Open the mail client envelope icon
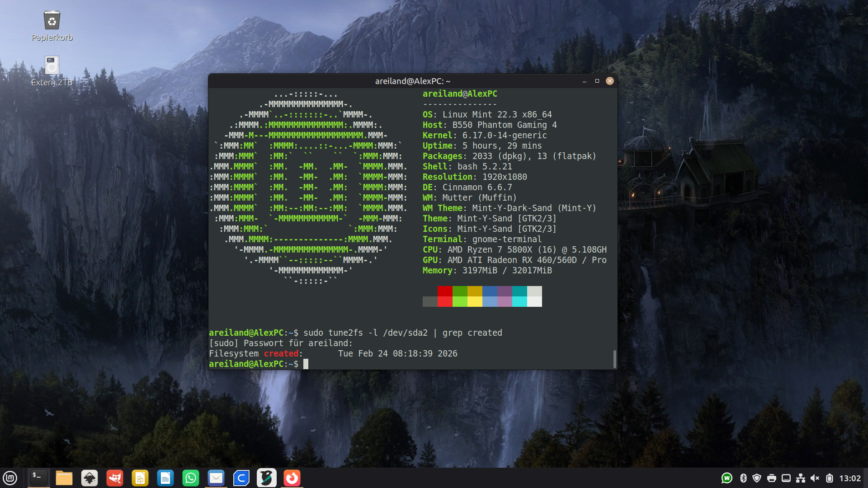The height and width of the screenshot is (488, 868). point(216,478)
